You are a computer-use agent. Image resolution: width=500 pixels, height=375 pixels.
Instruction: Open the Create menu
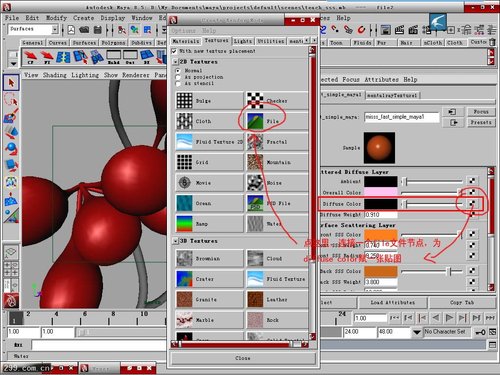click(83, 18)
